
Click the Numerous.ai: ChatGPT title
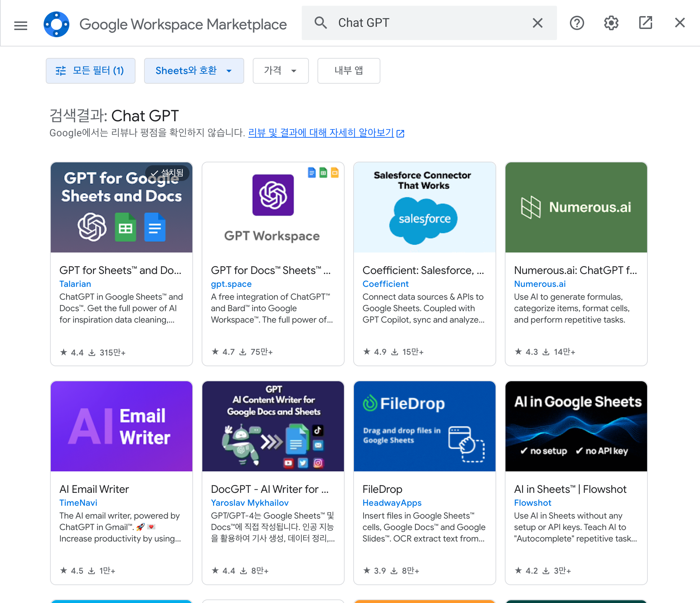point(576,270)
